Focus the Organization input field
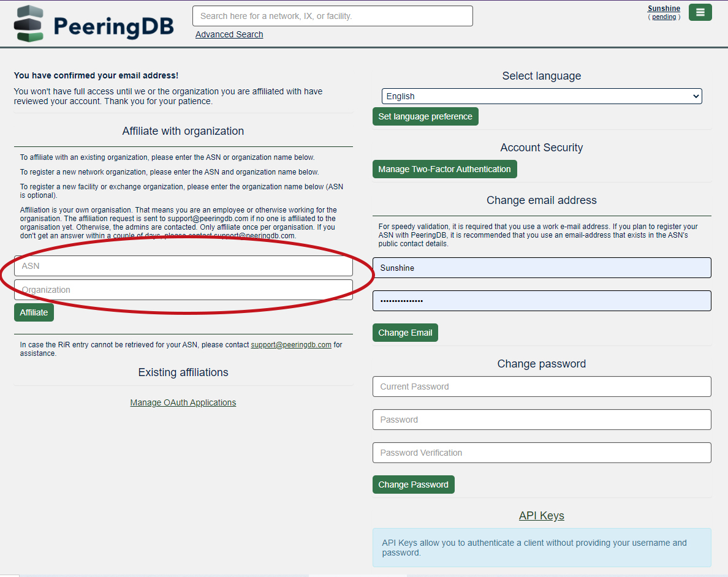 (x=183, y=290)
